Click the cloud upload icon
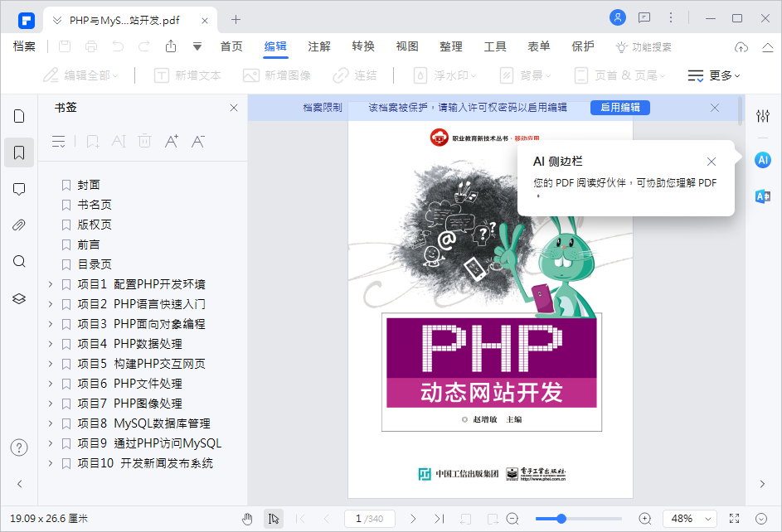The height and width of the screenshot is (532, 782). coord(741,47)
